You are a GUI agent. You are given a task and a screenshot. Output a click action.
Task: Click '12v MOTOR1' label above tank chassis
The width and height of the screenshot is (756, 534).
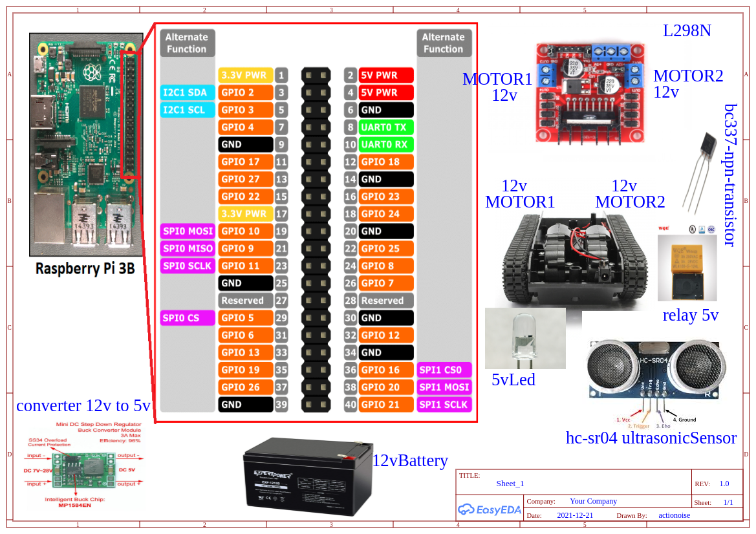coord(520,194)
